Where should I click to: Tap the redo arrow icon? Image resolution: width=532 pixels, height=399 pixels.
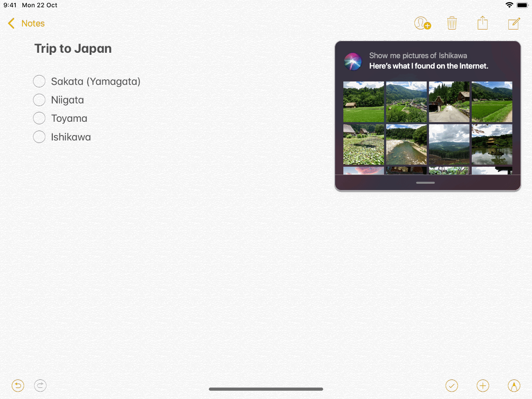(40, 386)
